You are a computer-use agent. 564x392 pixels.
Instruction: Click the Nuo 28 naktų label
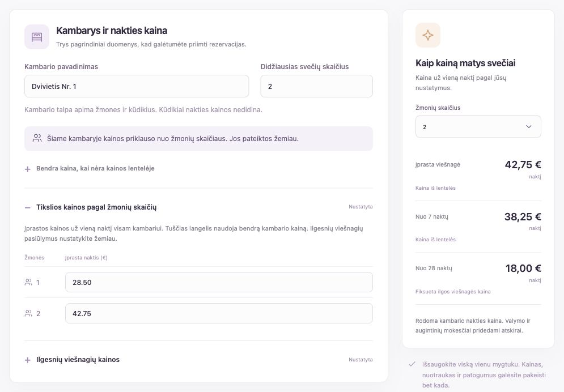(434, 269)
